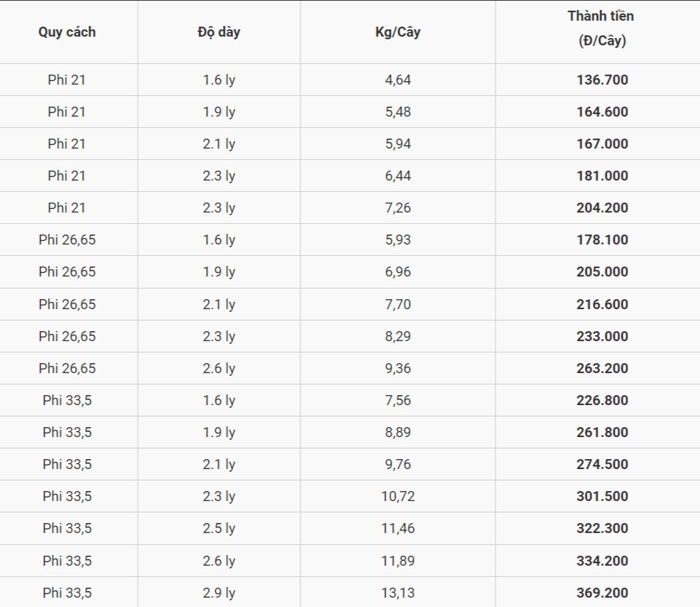Click the price 164.600 cell
700x607 pixels.
click(x=602, y=112)
